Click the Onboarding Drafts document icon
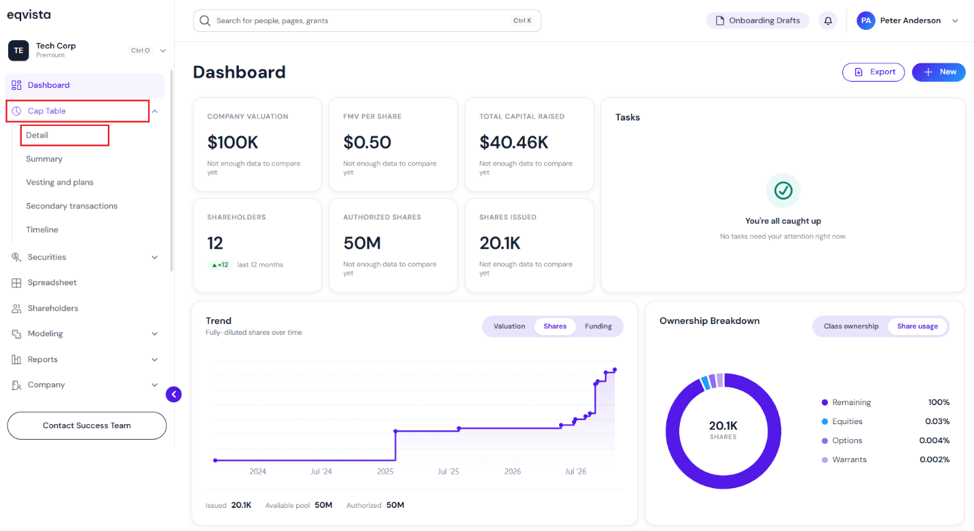 click(x=719, y=20)
